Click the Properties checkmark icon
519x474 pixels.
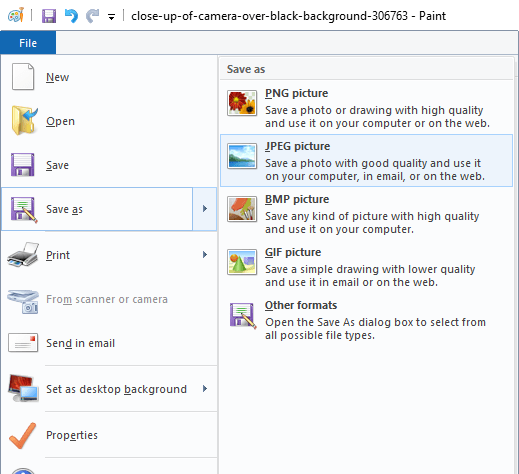click(x=23, y=436)
